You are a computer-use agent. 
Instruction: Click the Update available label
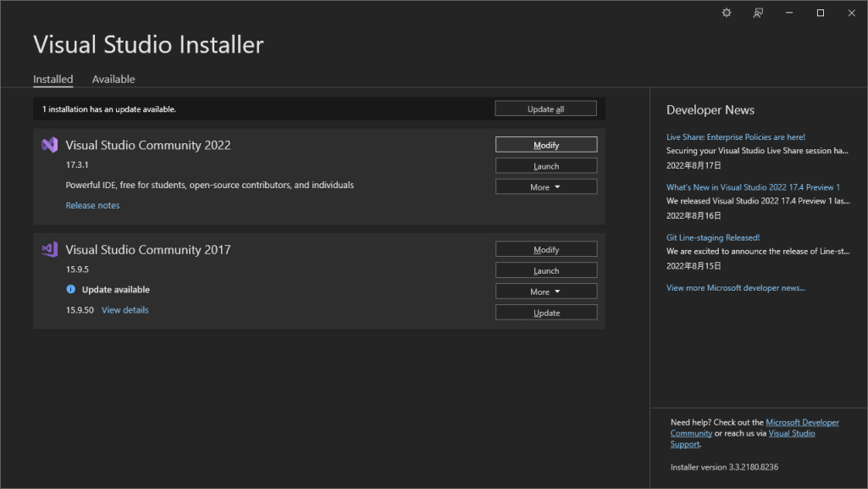[116, 290]
